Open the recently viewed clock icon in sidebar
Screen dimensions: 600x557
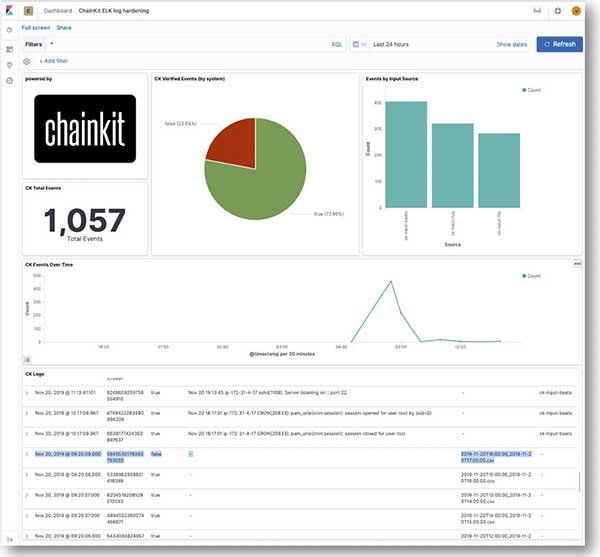9,30
